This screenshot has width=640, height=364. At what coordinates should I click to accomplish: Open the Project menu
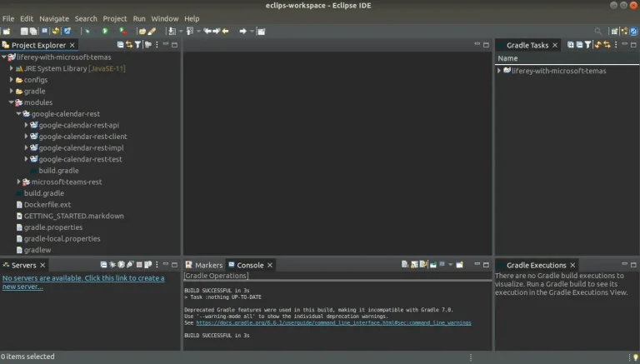click(x=115, y=19)
